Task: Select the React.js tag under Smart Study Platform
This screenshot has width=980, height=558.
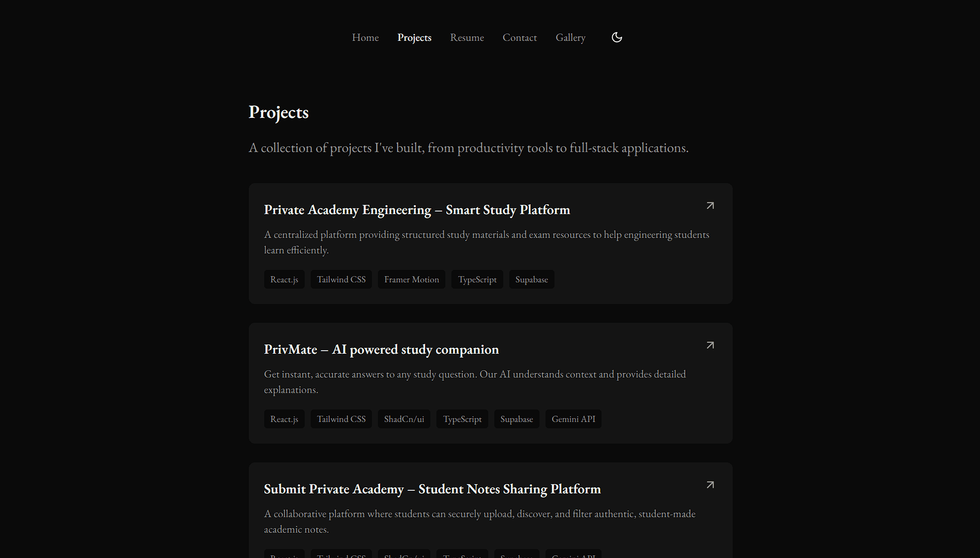Action: (x=284, y=279)
